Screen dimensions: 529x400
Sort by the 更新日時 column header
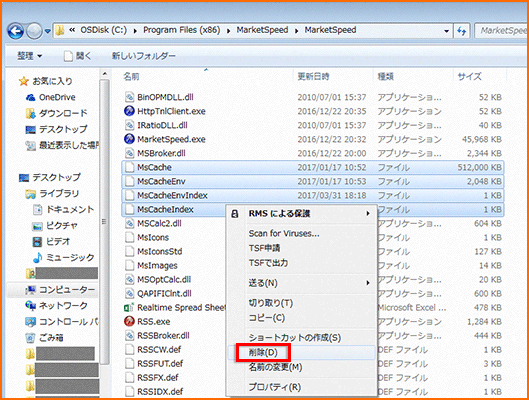(x=313, y=77)
